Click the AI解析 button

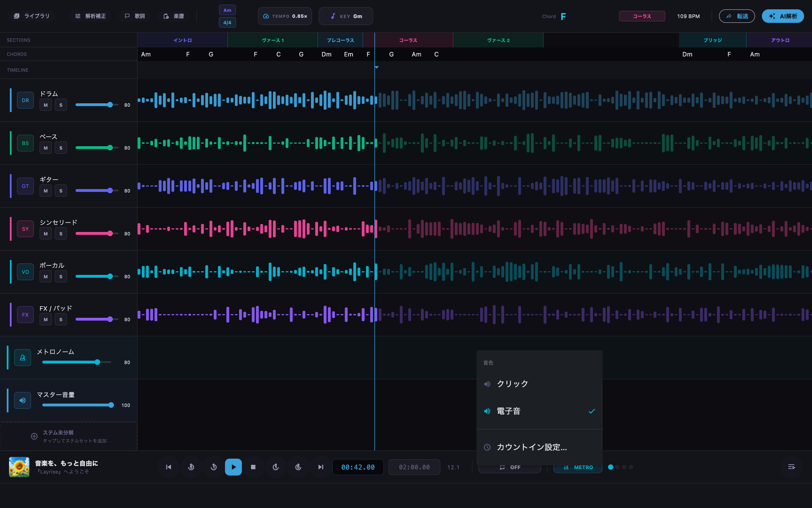tap(783, 16)
